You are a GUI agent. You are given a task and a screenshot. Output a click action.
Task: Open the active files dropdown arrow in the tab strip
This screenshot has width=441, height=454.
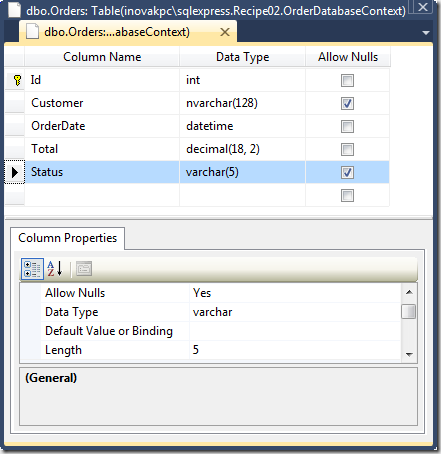[x=426, y=33]
